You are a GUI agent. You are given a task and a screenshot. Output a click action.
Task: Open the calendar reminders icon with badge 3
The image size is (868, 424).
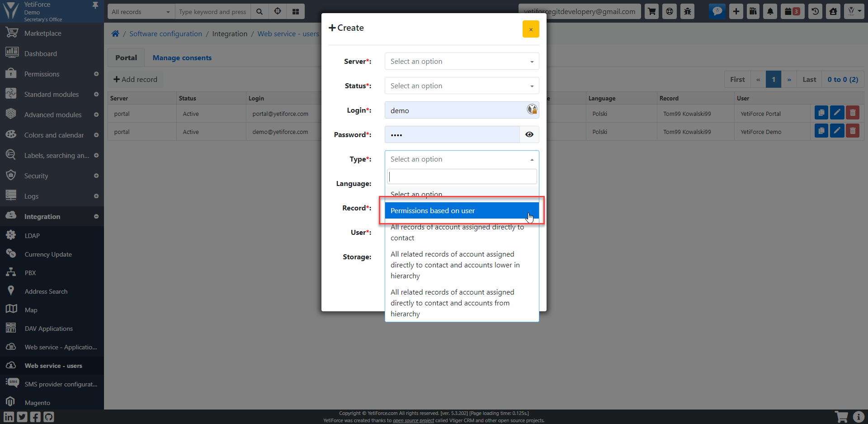(792, 11)
